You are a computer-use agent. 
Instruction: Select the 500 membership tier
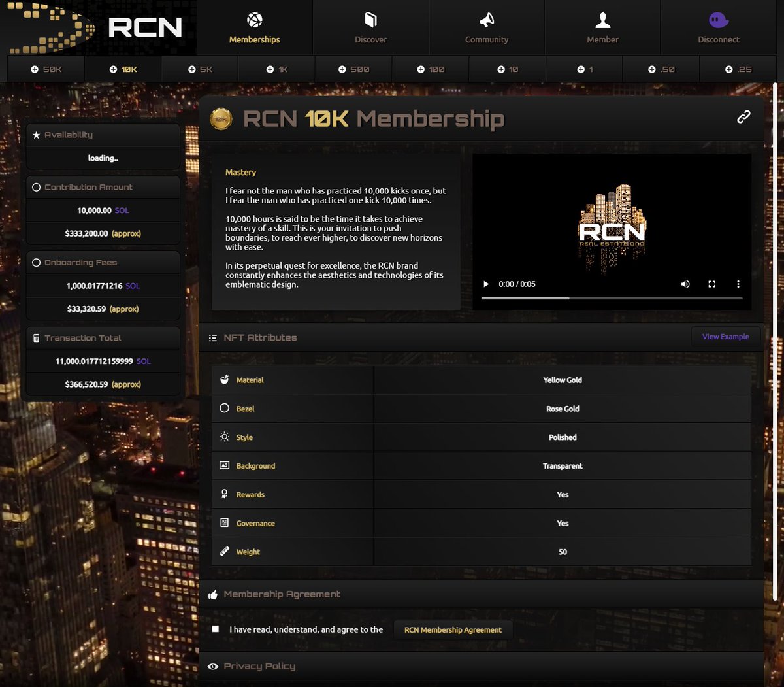353,69
